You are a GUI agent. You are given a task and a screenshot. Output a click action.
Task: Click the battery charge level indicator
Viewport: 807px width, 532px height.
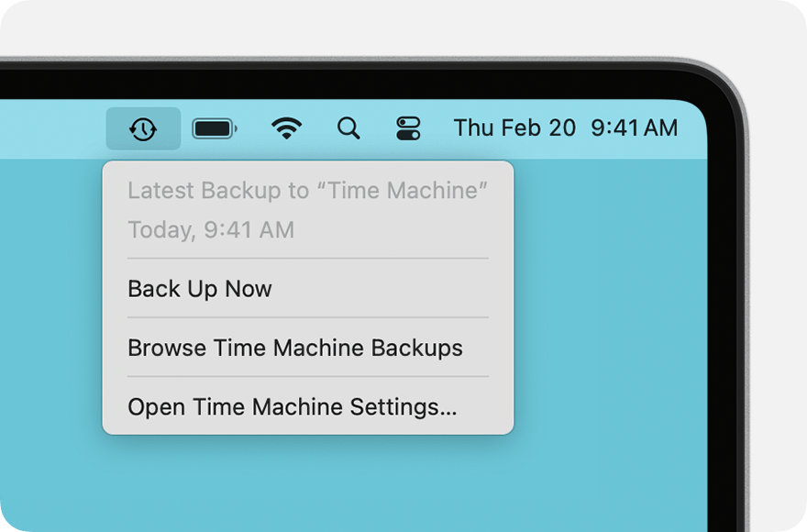click(215, 128)
